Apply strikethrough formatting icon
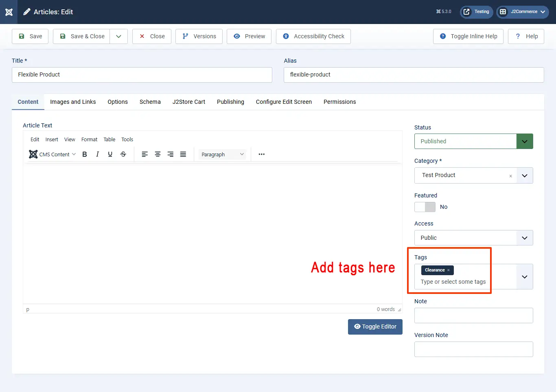Image resolution: width=556 pixels, height=392 pixels. (123, 154)
